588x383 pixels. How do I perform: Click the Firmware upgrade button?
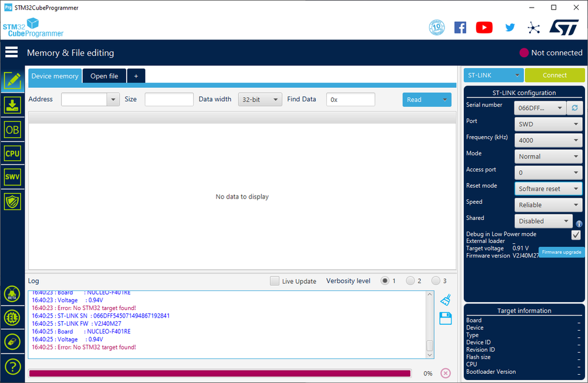(x=562, y=252)
